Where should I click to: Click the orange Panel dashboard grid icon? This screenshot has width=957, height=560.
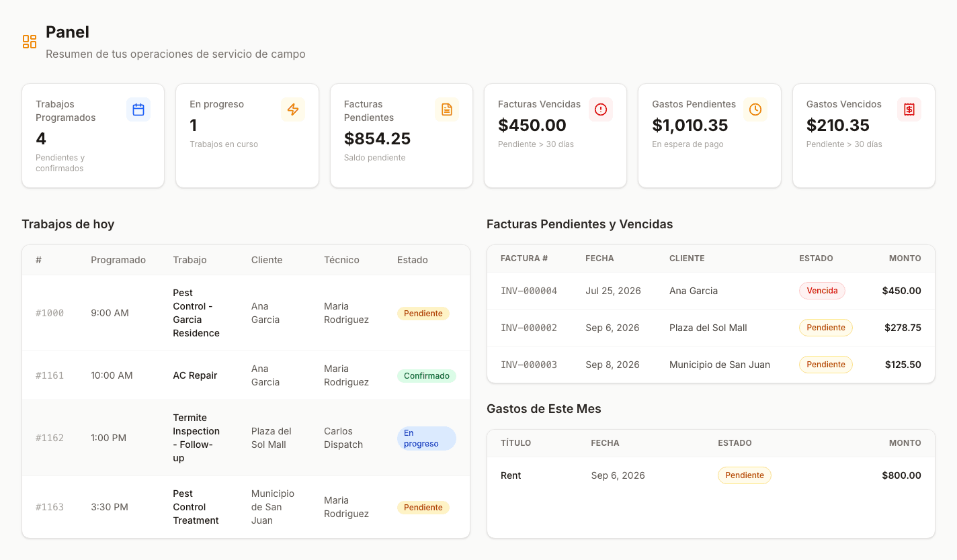pyautogui.click(x=30, y=42)
